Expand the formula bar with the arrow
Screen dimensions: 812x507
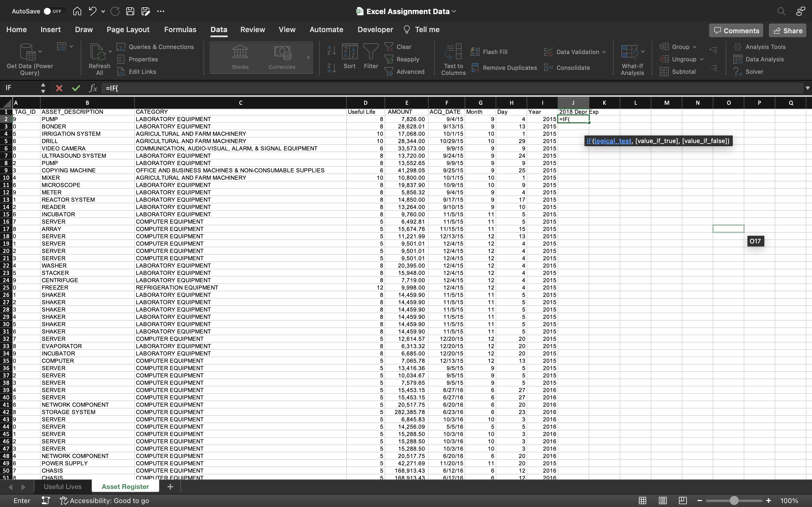point(807,88)
